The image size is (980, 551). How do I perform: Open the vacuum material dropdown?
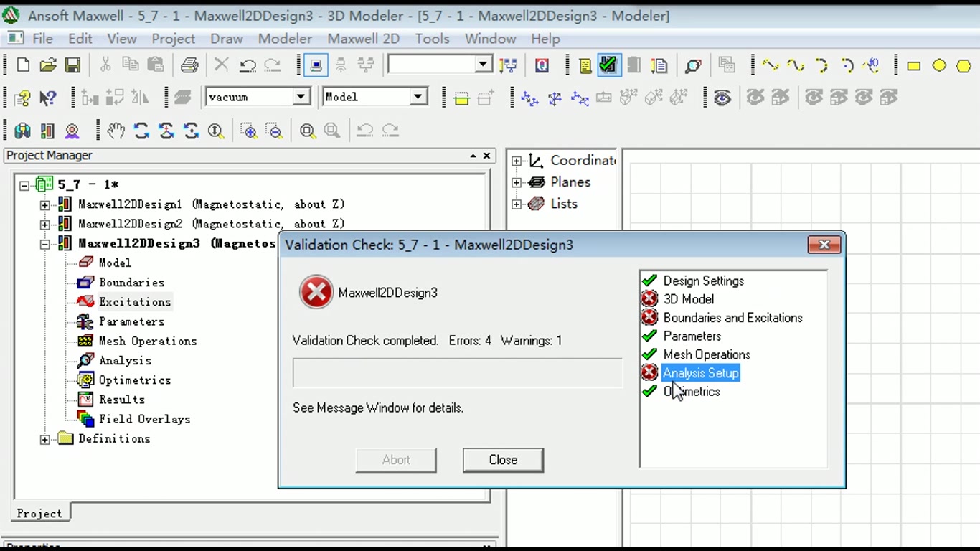coord(301,97)
